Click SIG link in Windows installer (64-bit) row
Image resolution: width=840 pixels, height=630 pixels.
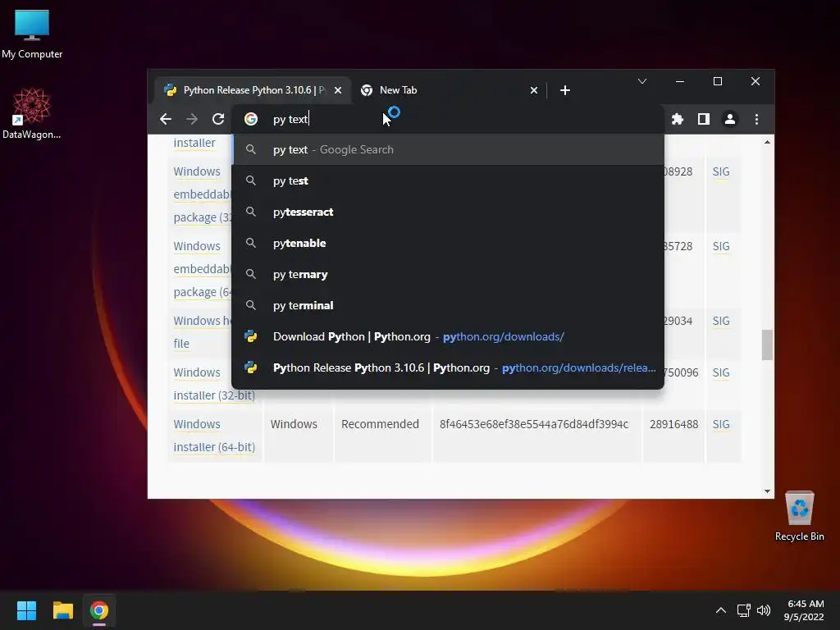[720, 424]
